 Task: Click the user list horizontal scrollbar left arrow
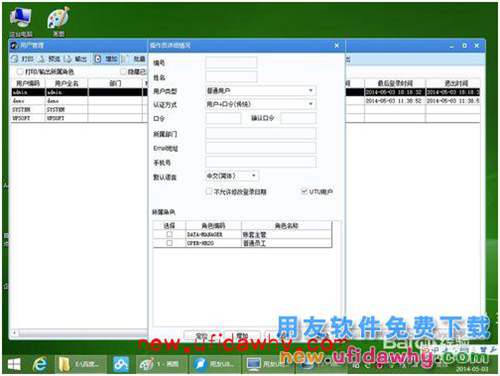click(14, 332)
